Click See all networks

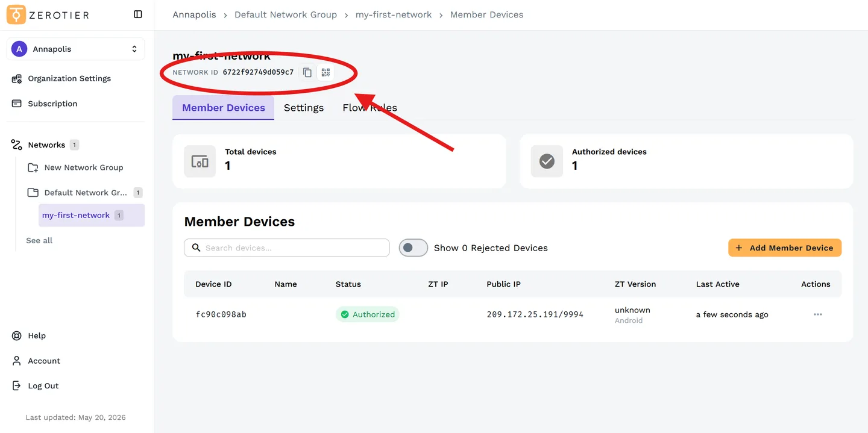(39, 240)
